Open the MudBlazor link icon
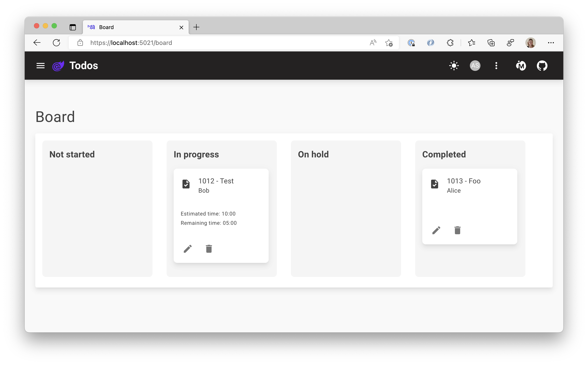Viewport: 588px width, 365px height. tap(521, 66)
